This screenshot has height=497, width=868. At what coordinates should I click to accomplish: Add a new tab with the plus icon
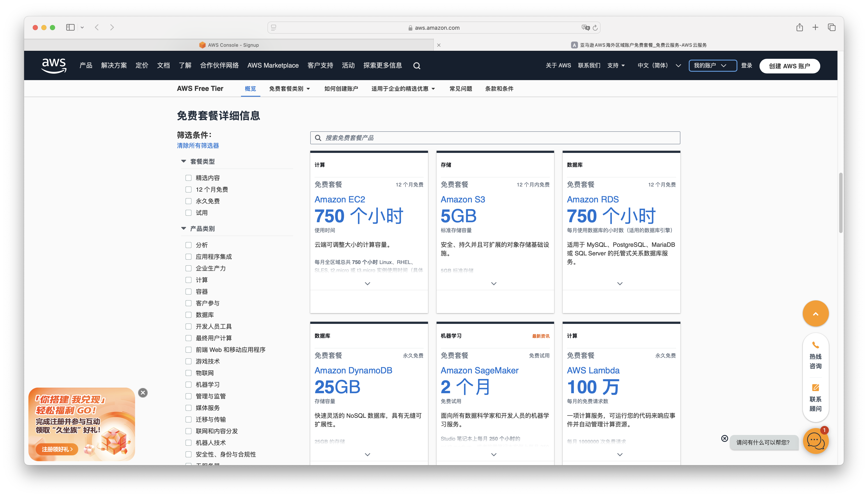coord(815,27)
